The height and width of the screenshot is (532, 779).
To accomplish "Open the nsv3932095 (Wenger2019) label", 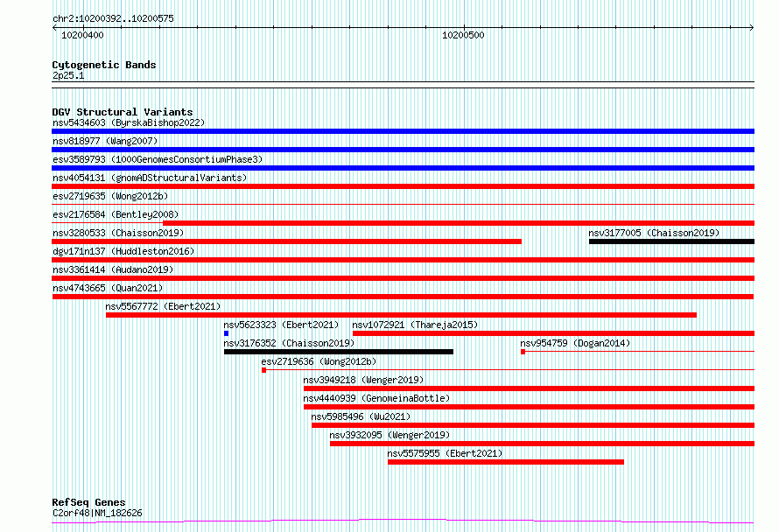I will tap(389, 435).
